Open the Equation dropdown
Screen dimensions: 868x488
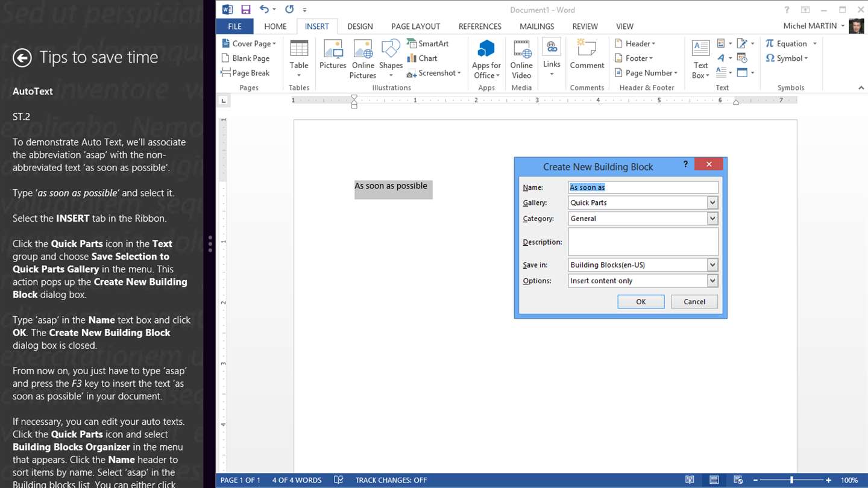click(791, 43)
